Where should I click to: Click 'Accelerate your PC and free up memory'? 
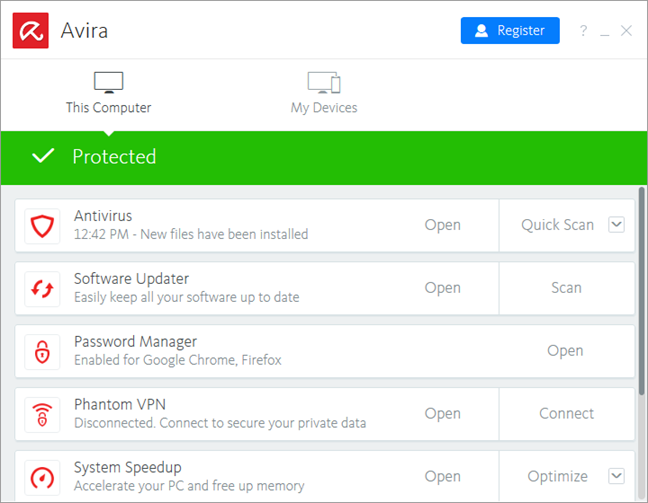click(x=189, y=486)
